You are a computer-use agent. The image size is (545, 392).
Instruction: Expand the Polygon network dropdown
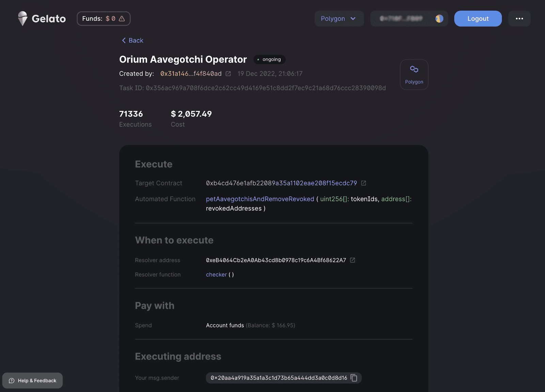click(339, 19)
